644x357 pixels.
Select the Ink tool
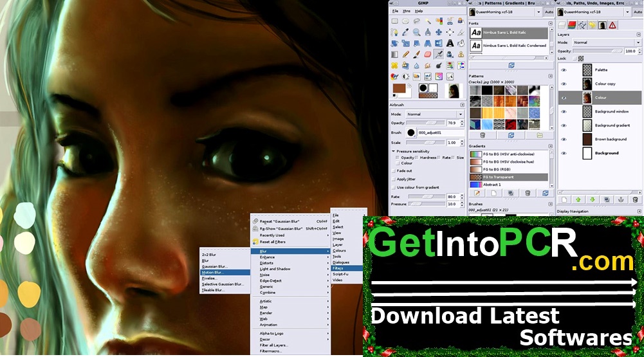pyautogui.click(x=450, y=54)
